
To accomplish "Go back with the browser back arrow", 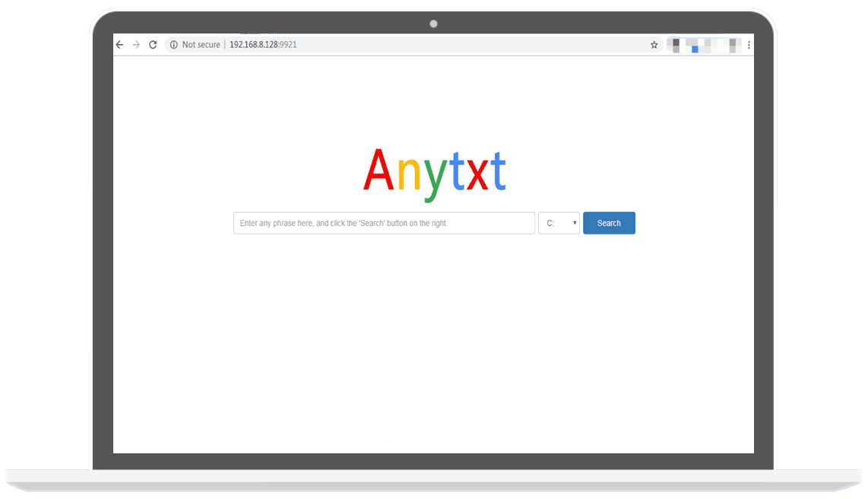I will [x=119, y=45].
